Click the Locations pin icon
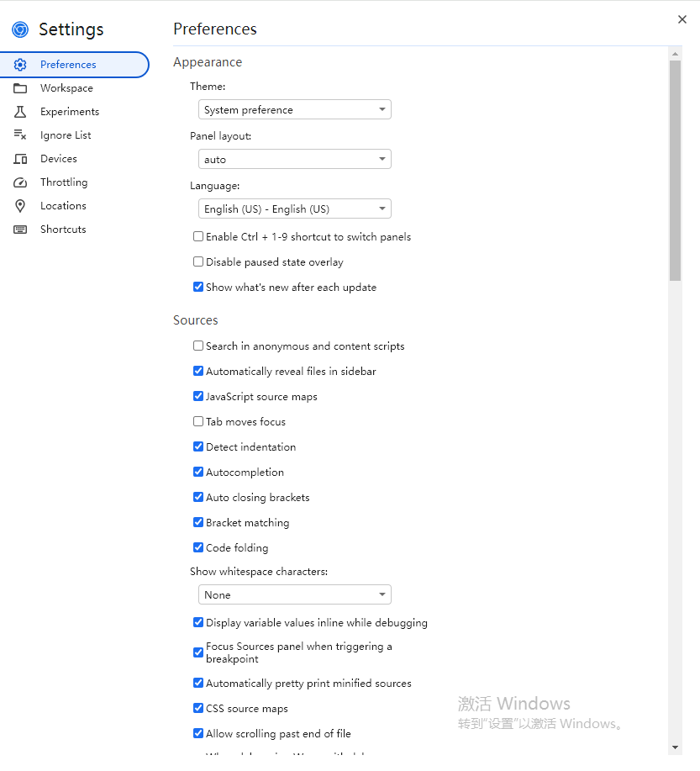Image resolution: width=700 pixels, height=771 pixels. pyautogui.click(x=20, y=206)
